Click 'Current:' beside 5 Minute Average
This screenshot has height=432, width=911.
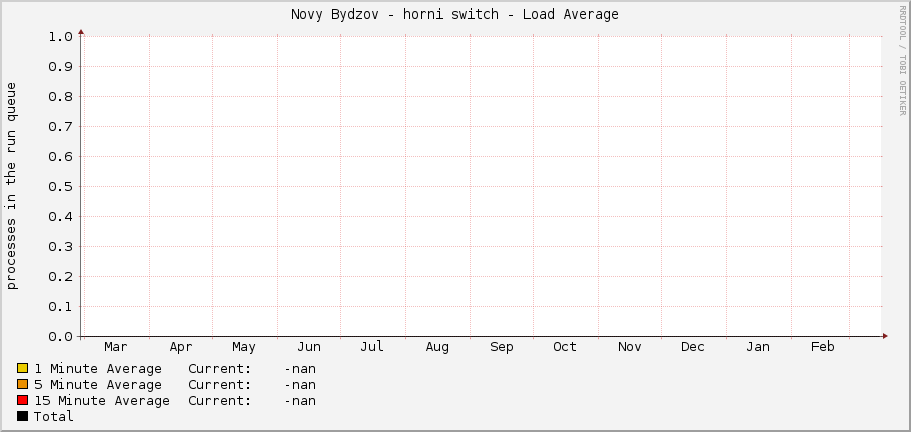pos(220,384)
